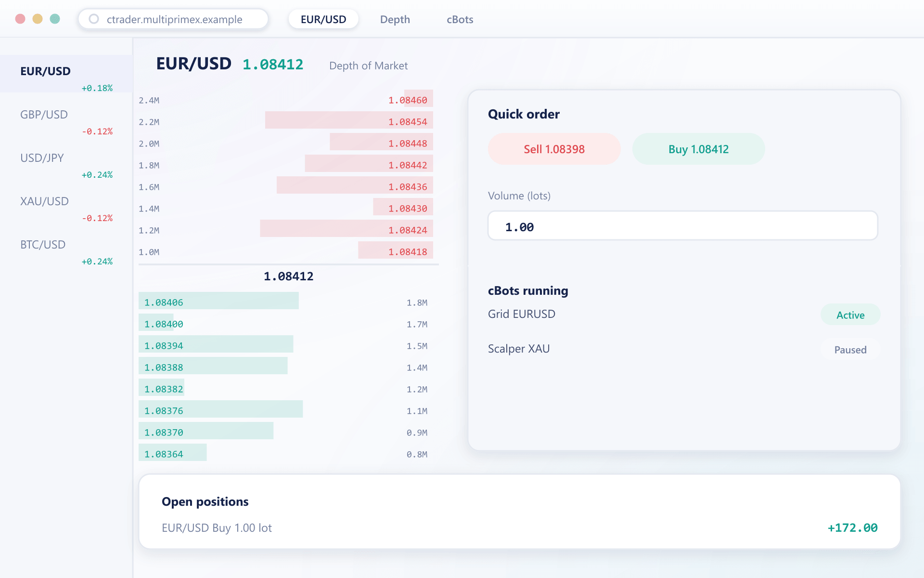Screen dimensions: 924x578
Task: Focus the Volume (lots) input field
Action: coord(683,225)
